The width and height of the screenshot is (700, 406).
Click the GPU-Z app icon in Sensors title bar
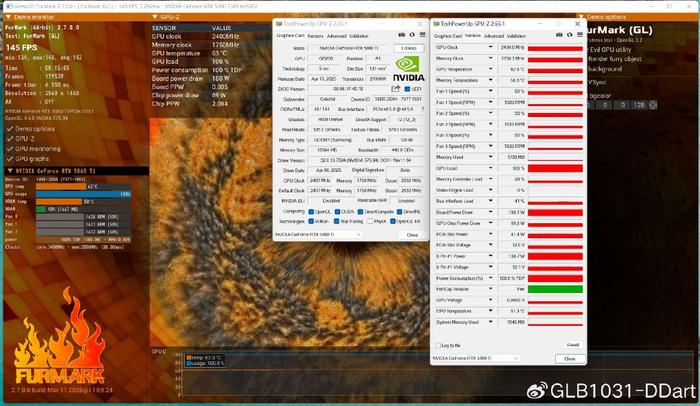coord(436,23)
